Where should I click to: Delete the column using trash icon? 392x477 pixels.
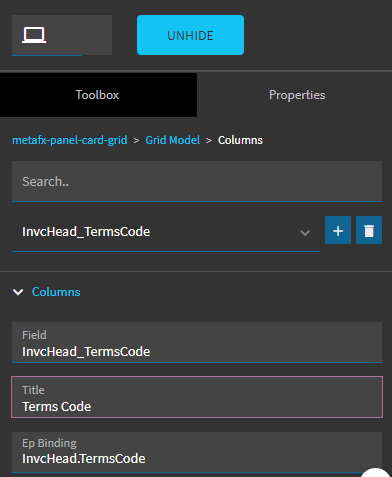point(369,230)
